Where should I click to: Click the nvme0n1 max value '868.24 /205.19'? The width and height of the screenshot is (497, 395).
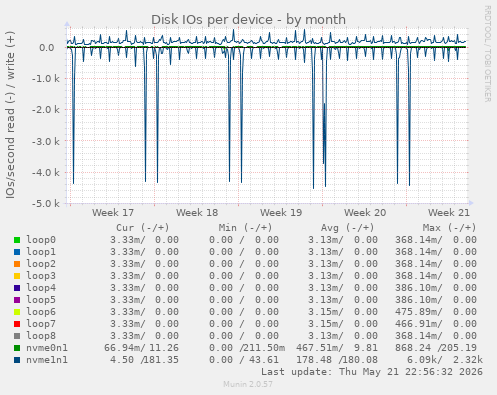(x=436, y=348)
